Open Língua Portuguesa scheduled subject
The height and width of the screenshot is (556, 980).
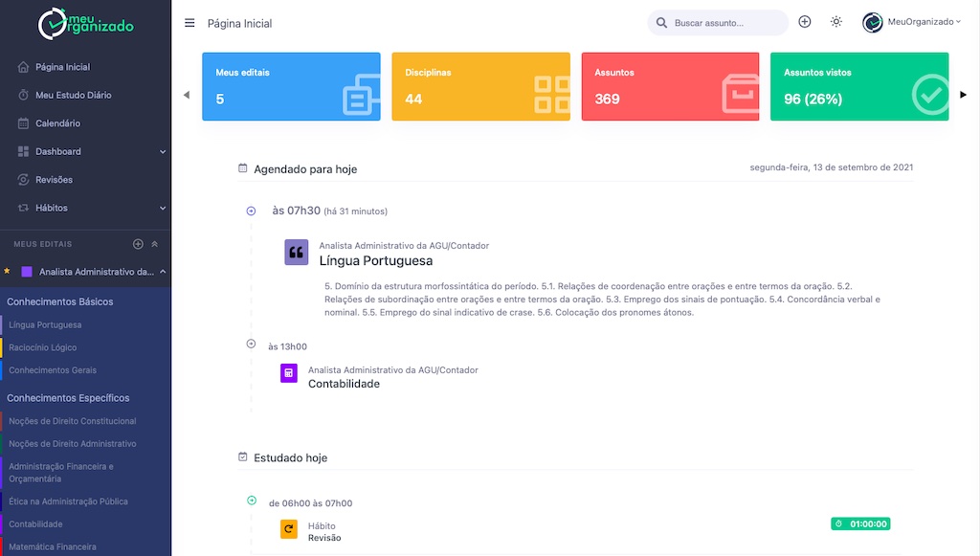click(375, 261)
